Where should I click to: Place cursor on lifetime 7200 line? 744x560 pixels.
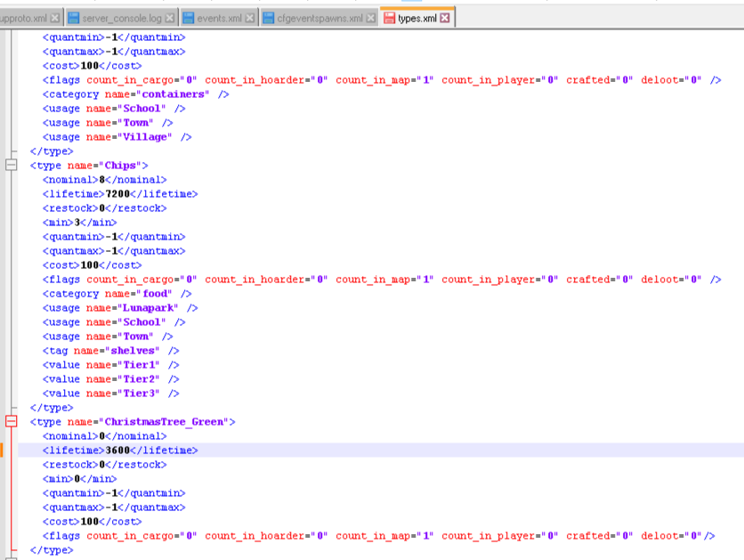click(120, 194)
